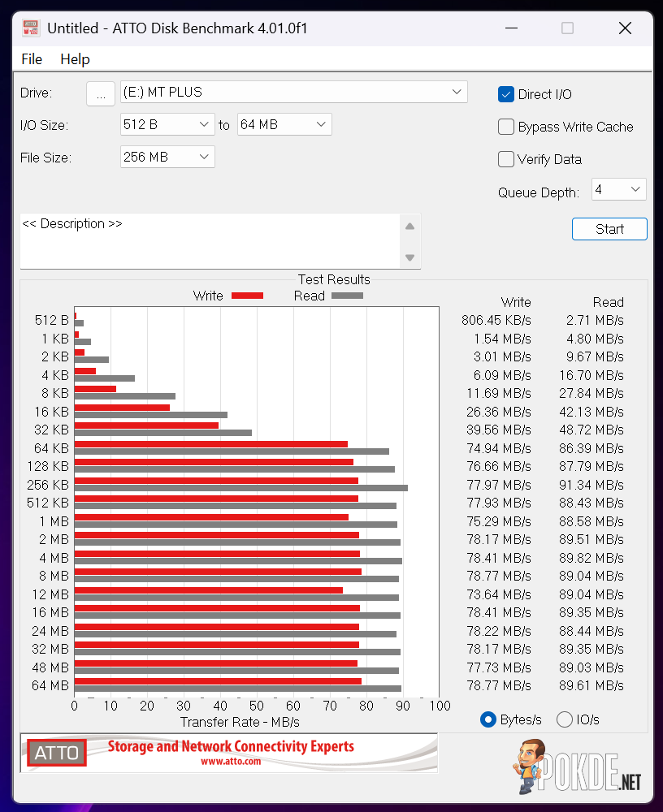Minimize the ATTO Disk Benchmark window
This screenshot has width=663, height=812.
coord(512,28)
